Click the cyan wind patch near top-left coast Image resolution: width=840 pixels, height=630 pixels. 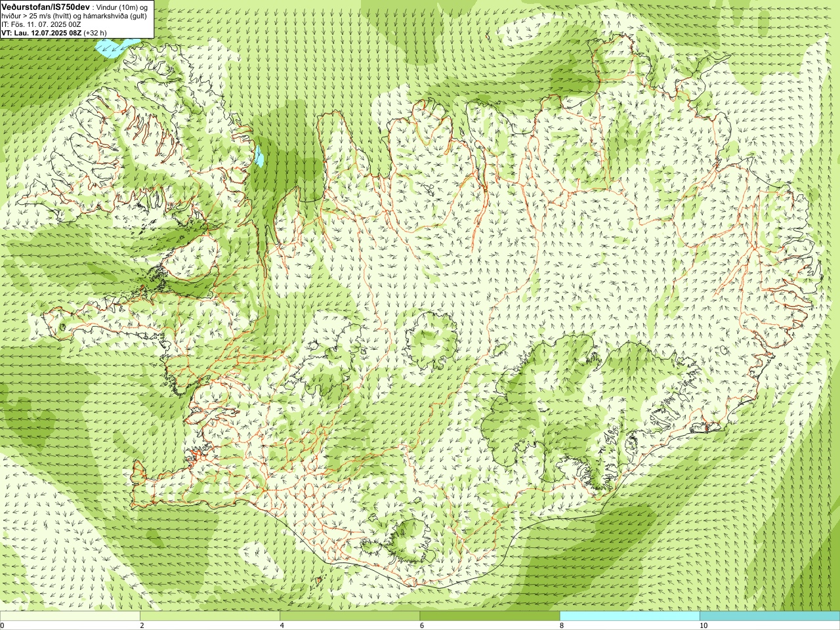coord(112,48)
